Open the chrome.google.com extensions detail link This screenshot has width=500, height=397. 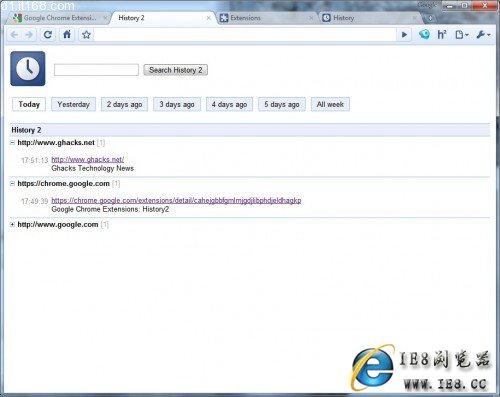176,201
